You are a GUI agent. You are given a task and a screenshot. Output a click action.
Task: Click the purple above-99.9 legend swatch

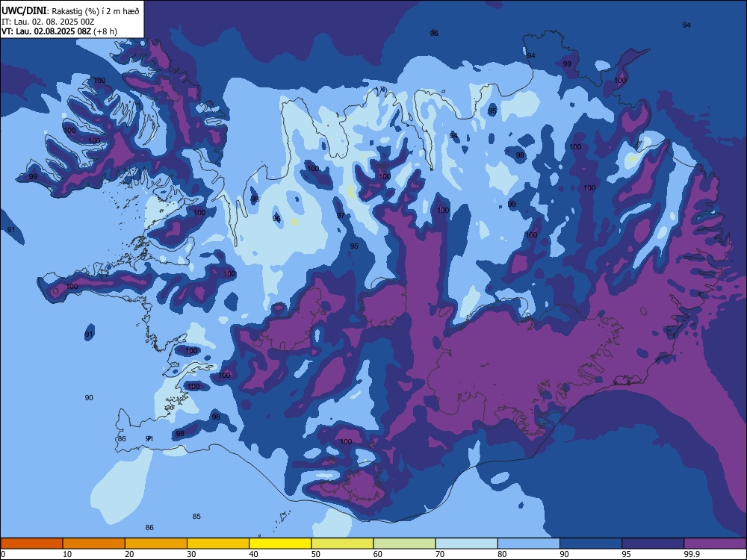[715, 544]
